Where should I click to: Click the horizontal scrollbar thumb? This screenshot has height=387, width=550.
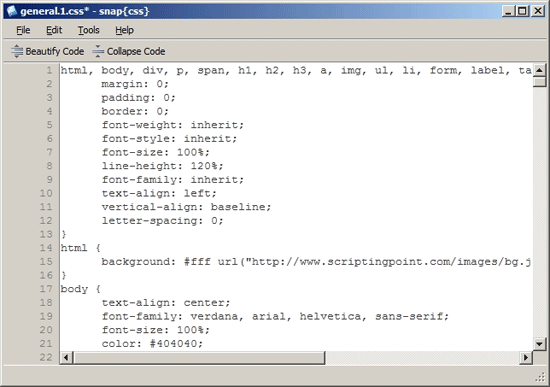point(199,358)
